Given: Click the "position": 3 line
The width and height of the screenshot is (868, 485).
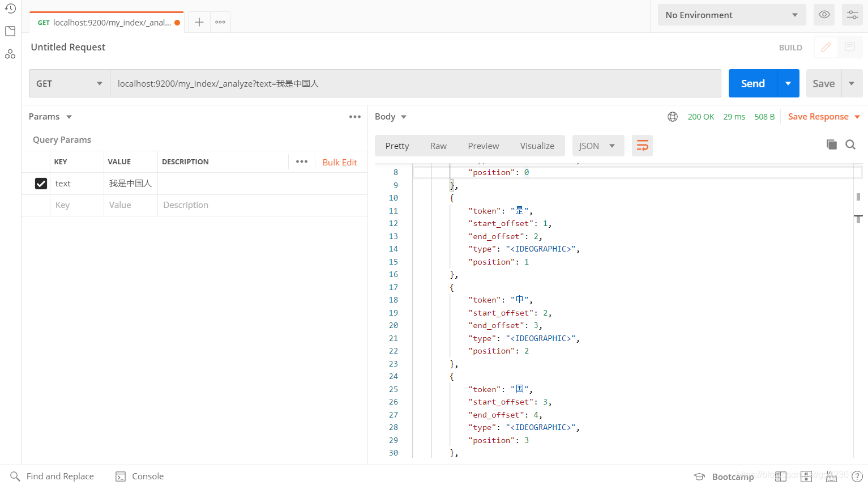Looking at the screenshot, I should pos(499,440).
